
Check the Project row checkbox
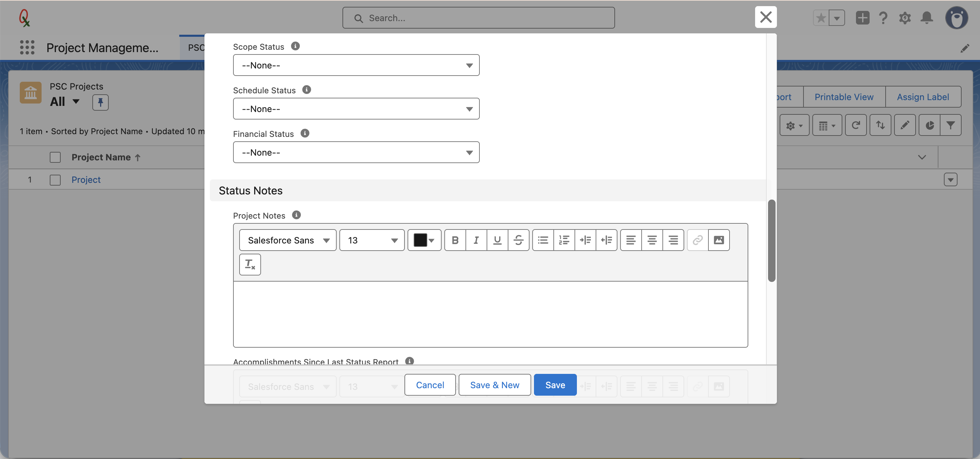coord(55,180)
